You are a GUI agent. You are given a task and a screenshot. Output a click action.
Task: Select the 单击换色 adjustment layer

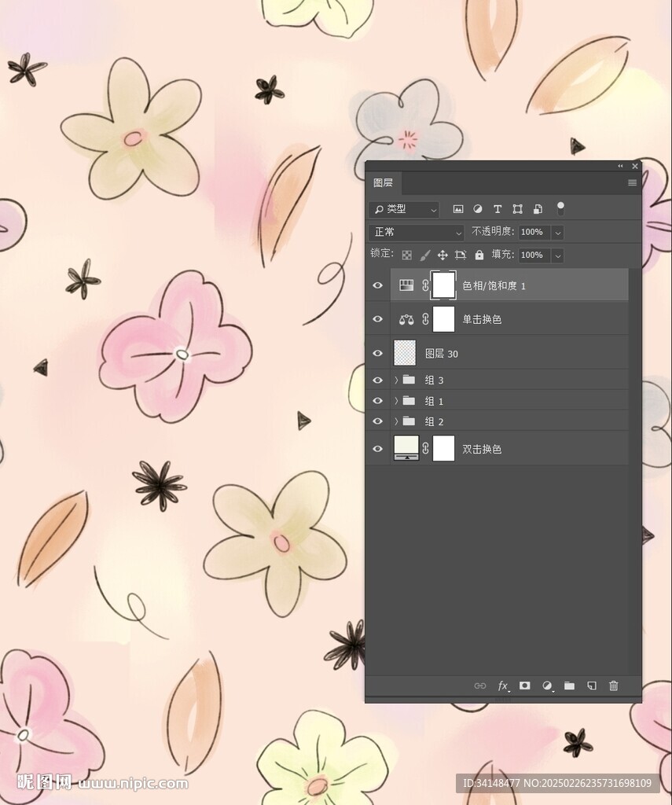(x=481, y=320)
